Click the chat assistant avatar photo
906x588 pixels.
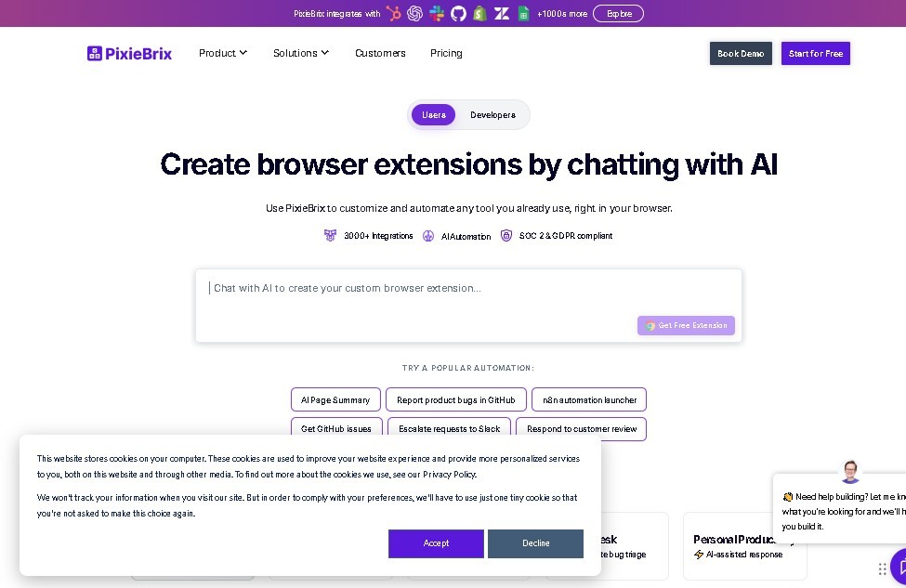pyautogui.click(x=850, y=471)
